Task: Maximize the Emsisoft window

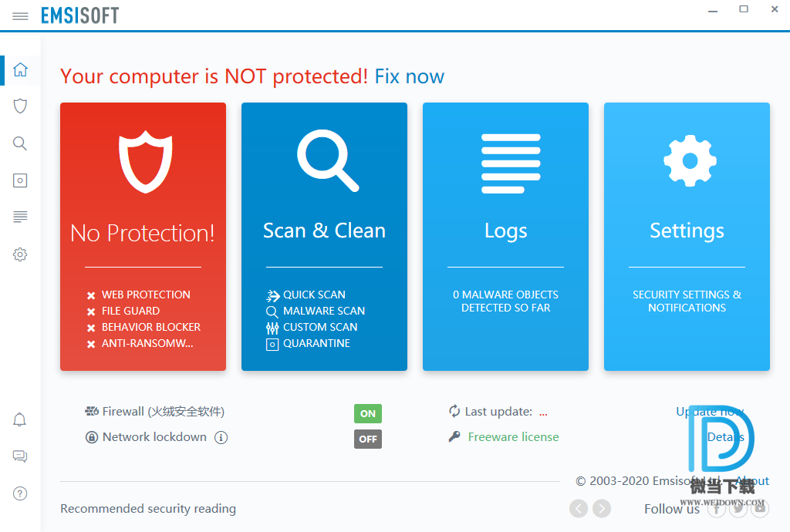Action: tap(744, 9)
